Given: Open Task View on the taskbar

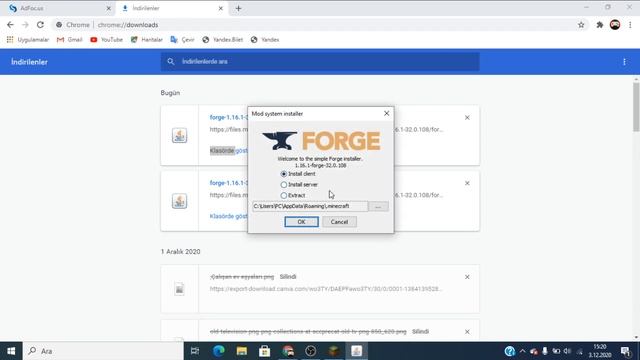Looking at the screenshot, I should coord(195,351).
